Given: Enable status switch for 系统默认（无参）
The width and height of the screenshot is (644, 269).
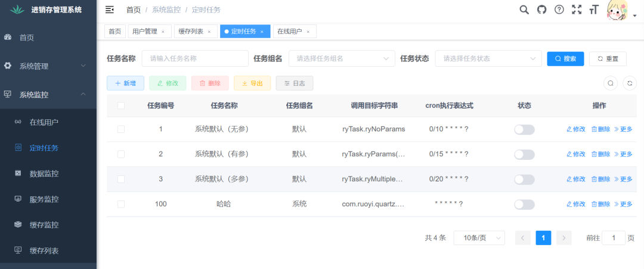Looking at the screenshot, I should tap(525, 130).
